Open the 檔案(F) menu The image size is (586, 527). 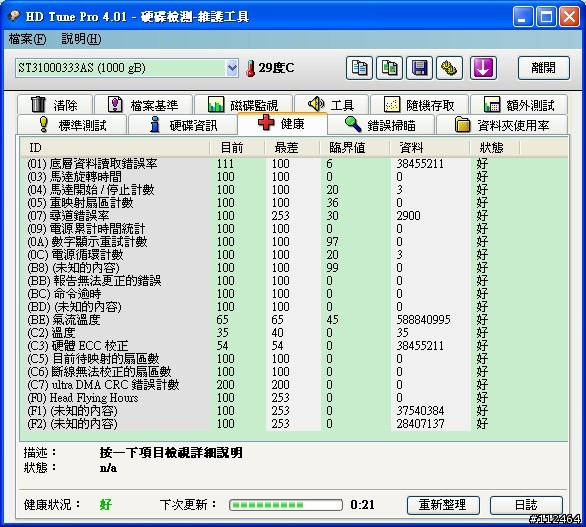coord(27,39)
